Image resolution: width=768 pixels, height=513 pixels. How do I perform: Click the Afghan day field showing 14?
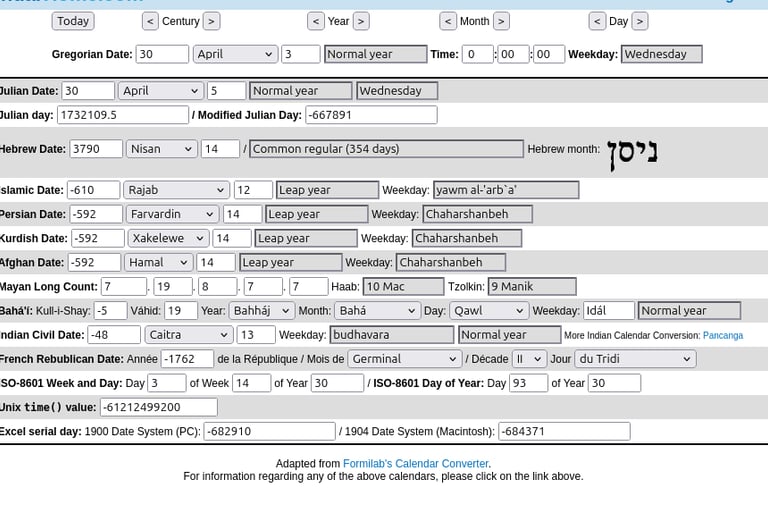point(216,263)
